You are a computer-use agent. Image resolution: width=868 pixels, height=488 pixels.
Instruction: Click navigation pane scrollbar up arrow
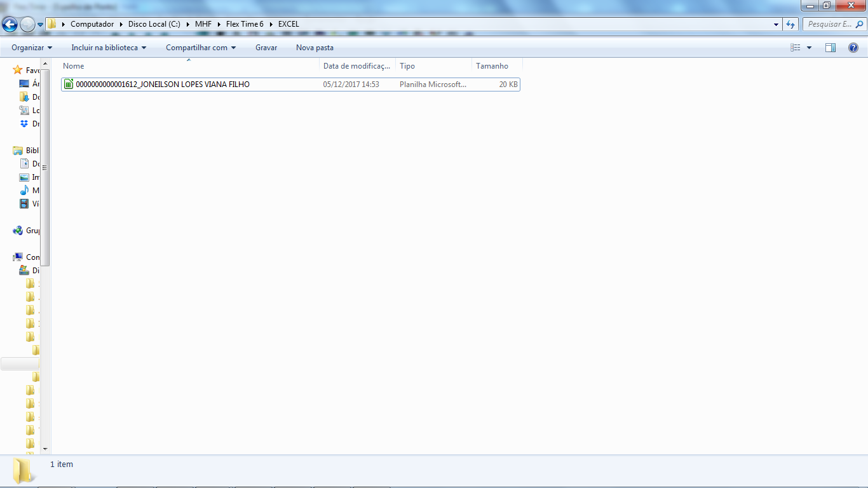tap(45, 64)
